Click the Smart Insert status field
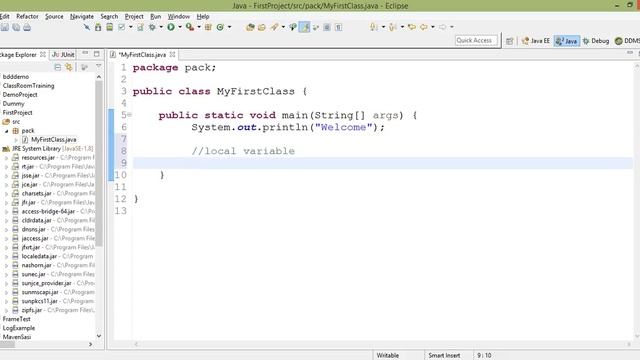640x360 pixels. tap(444, 356)
